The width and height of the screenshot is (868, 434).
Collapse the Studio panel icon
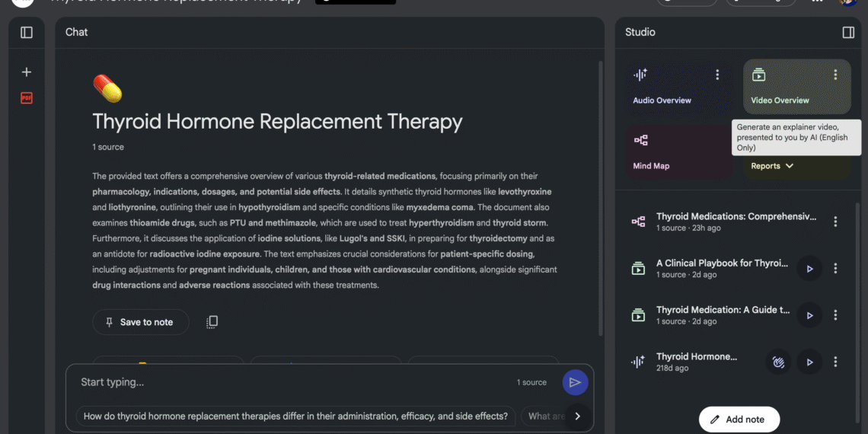click(848, 32)
